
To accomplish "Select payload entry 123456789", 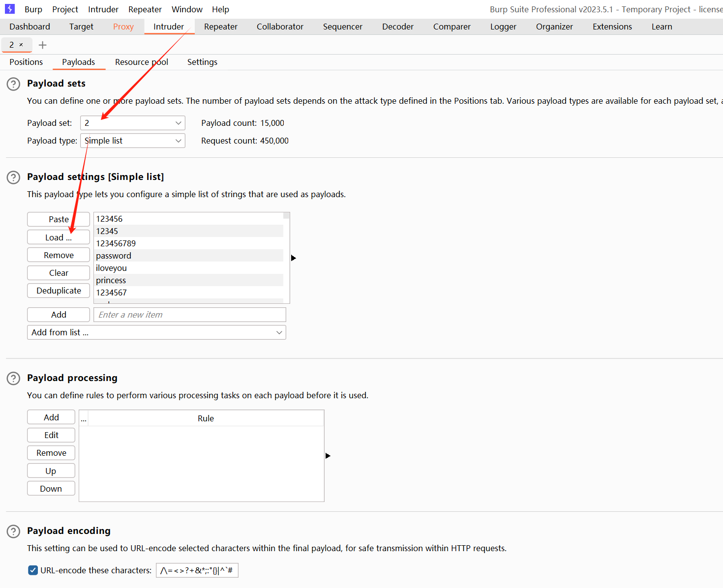I will coord(189,243).
